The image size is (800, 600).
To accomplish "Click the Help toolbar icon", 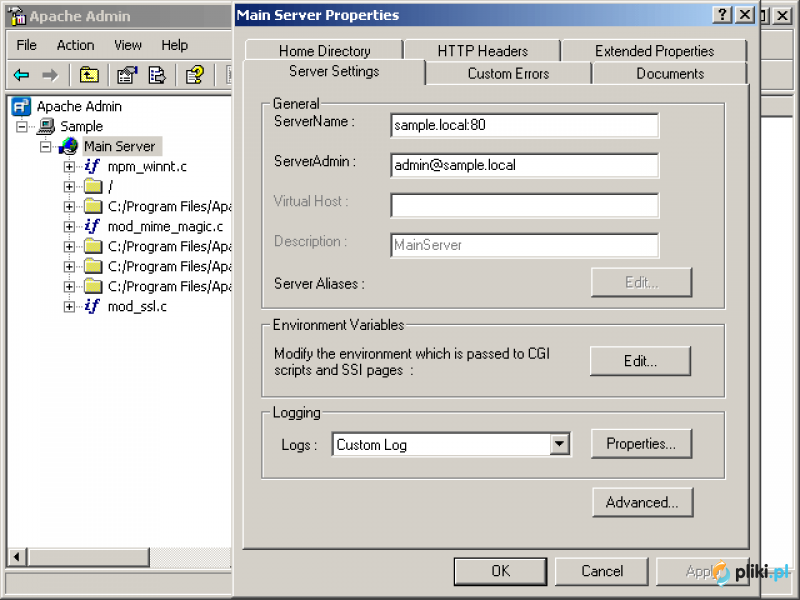I will (195, 76).
